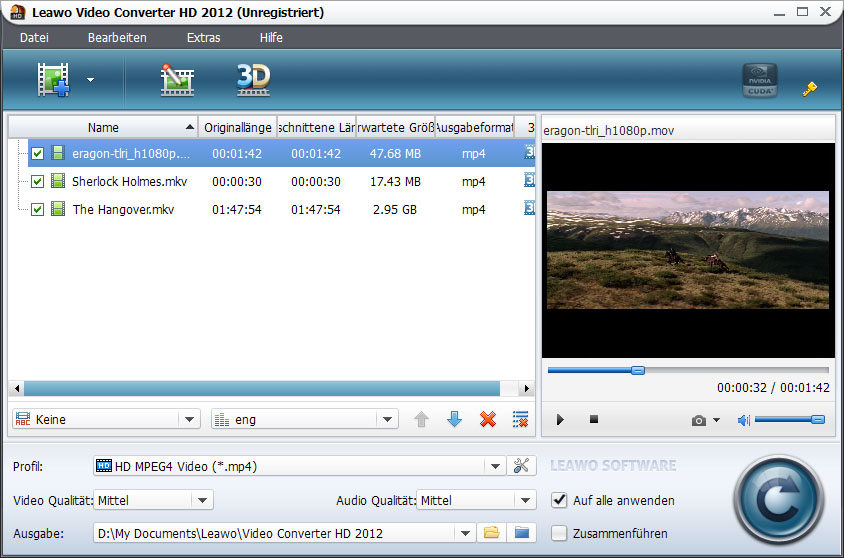844x558 pixels.
Task: Open the video Edit tool icon
Action: (177, 80)
